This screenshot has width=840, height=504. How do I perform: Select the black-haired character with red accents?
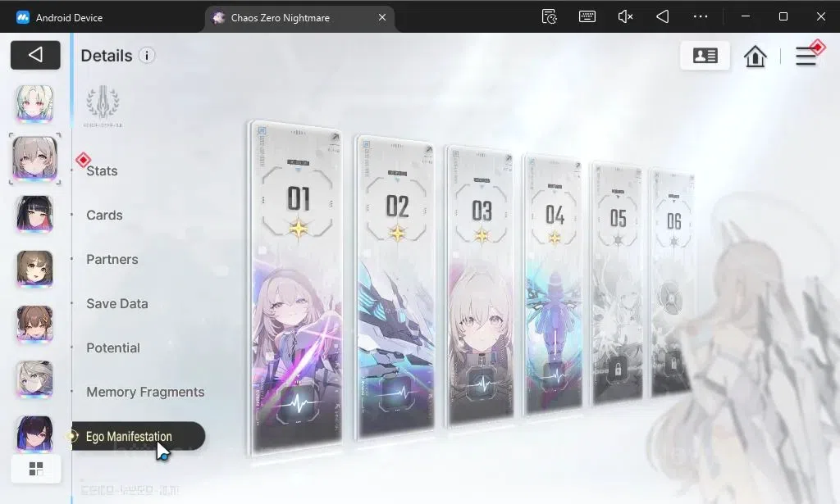[x=34, y=214]
